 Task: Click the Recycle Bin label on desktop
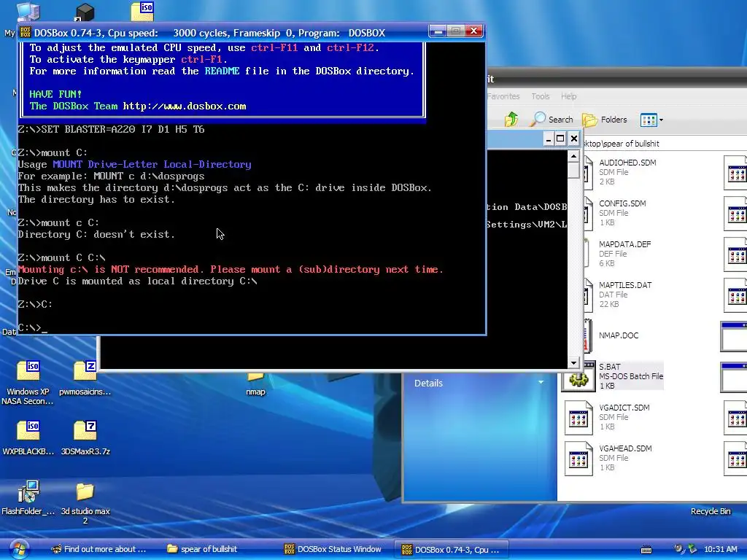click(x=711, y=511)
